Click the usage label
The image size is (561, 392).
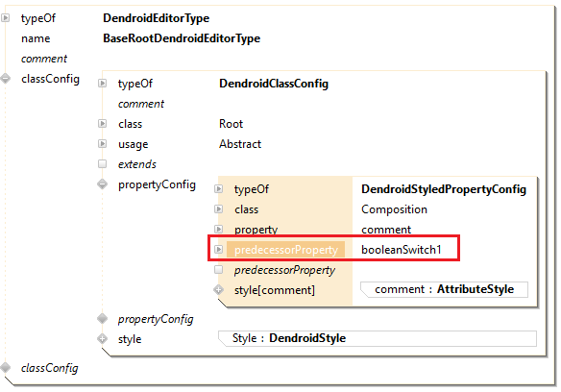click(x=134, y=144)
